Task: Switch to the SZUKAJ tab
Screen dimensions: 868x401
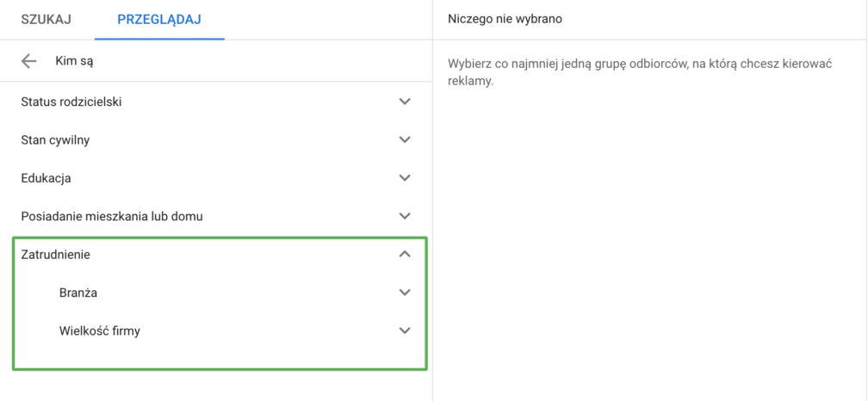Action: tap(46, 20)
